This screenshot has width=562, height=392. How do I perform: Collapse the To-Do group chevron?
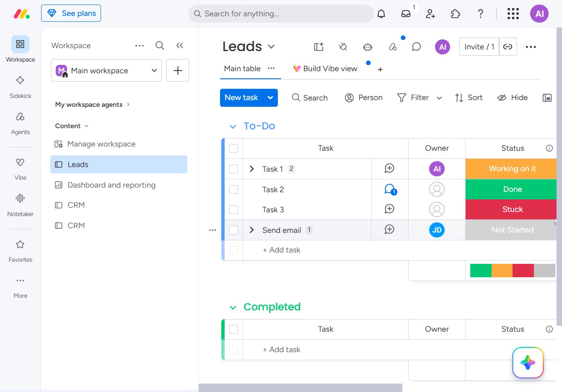(x=233, y=126)
